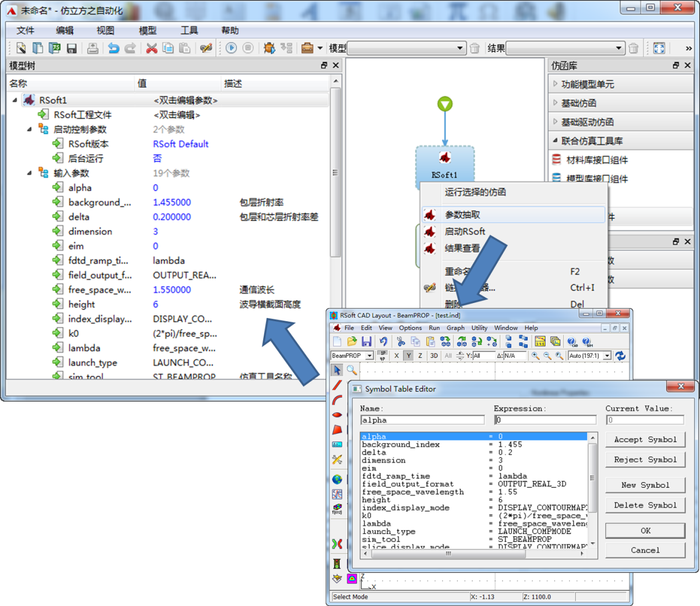Click the blue refresh arrows in RSoft toolbar

coord(621,355)
